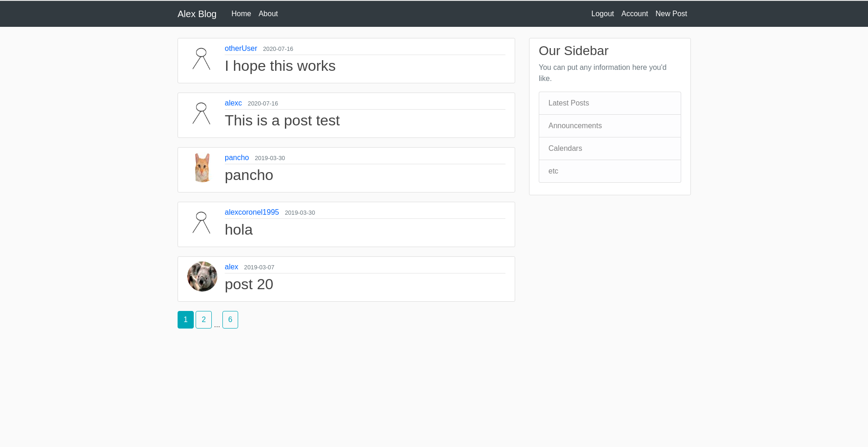This screenshot has width=868, height=447.
Task: Go to the Home page
Action: (241, 14)
